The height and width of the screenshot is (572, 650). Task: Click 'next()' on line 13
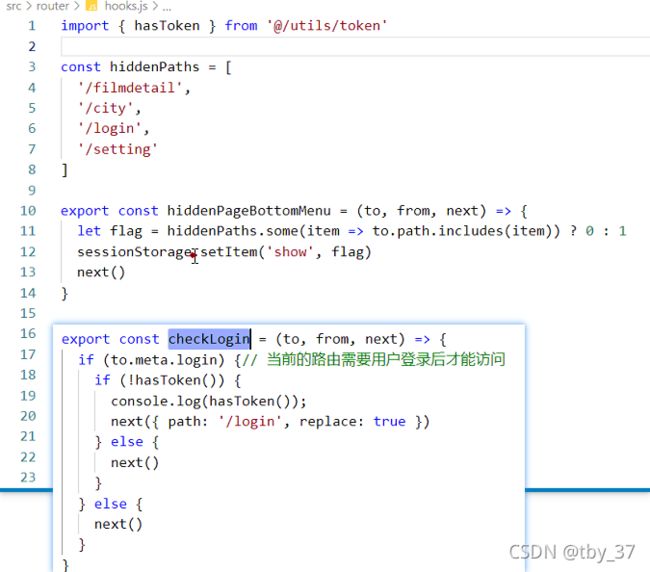[x=101, y=272]
